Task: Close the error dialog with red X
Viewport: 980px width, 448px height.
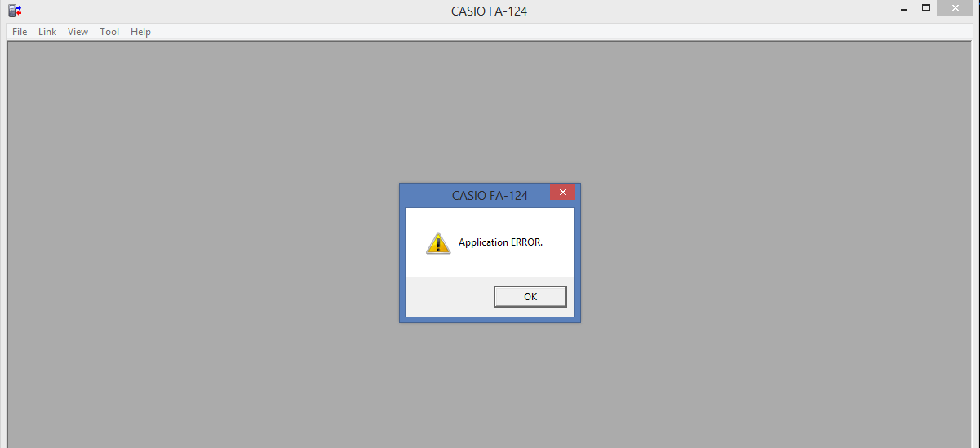Action: [562, 193]
